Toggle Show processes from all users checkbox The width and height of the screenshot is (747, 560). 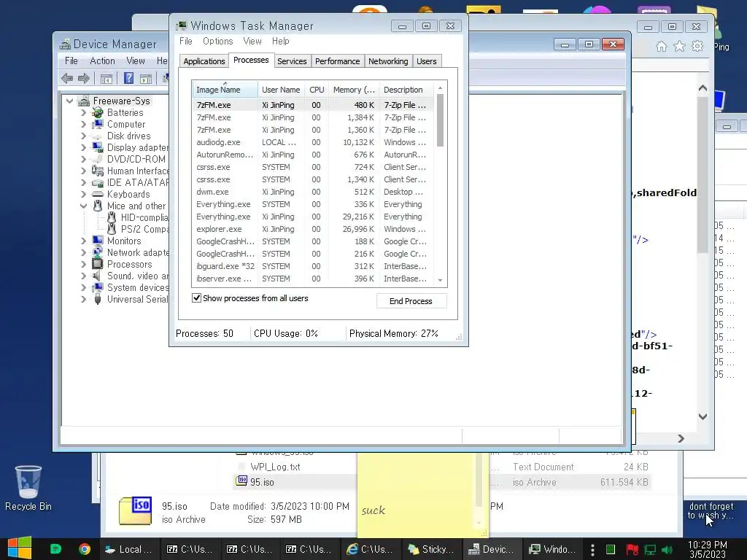[x=196, y=298]
